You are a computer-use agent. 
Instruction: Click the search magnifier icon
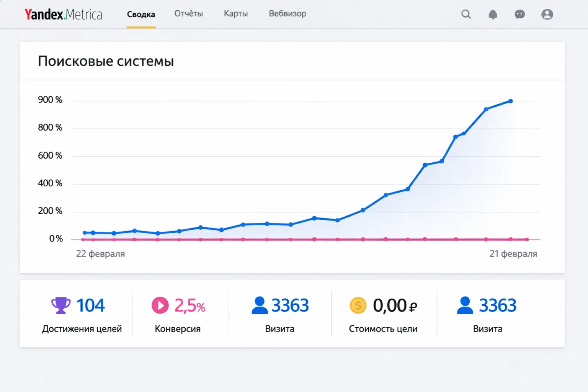coord(466,15)
